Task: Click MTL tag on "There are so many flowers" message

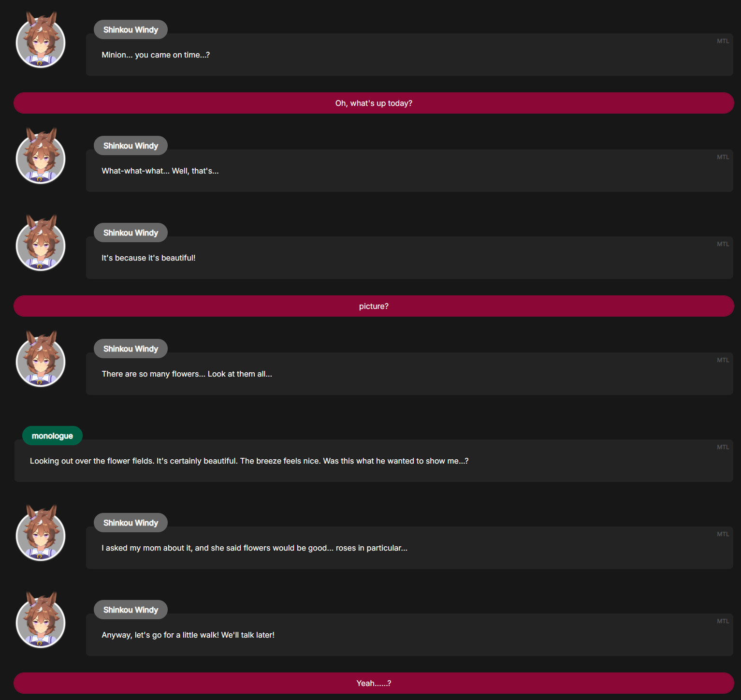Action: (x=723, y=360)
